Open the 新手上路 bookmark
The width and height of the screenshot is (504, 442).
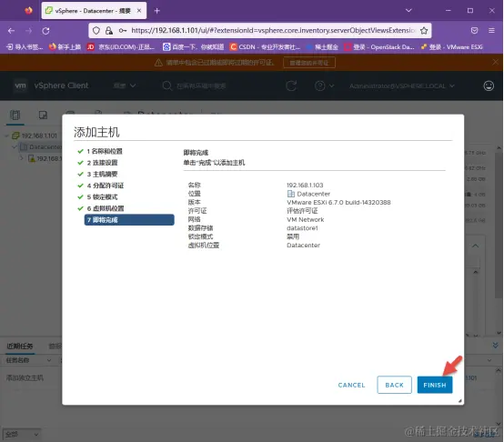(x=65, y=47)
